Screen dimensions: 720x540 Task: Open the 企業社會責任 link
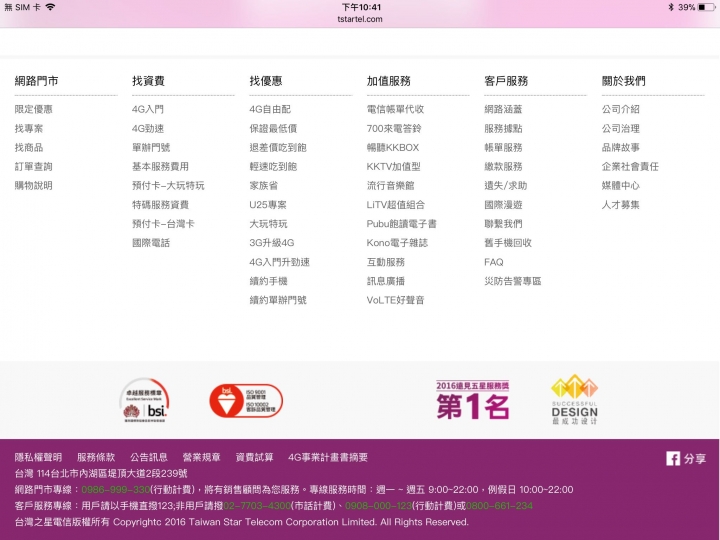tap(630, 167)
